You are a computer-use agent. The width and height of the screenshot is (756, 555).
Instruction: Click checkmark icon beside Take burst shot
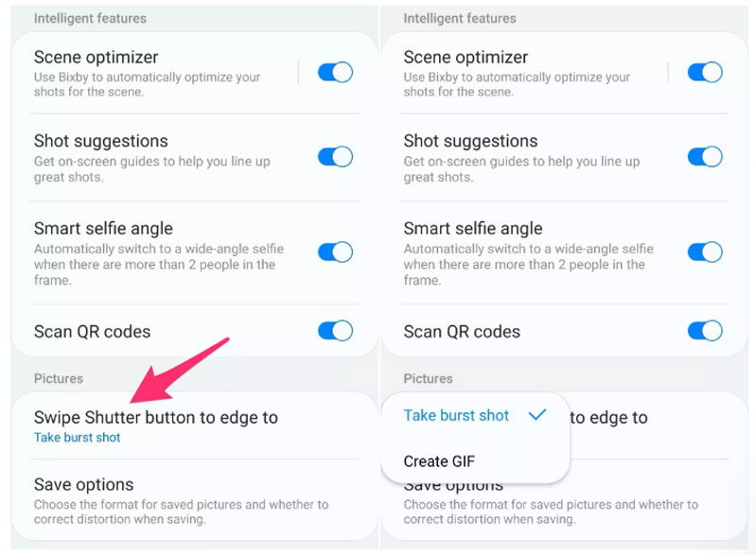tap(537, 415)
